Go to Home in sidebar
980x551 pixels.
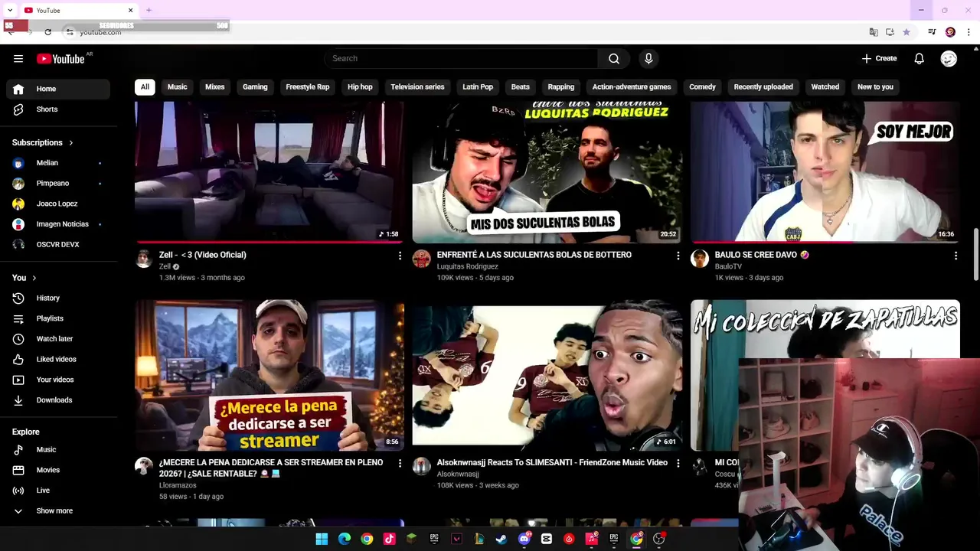[58, 90]
